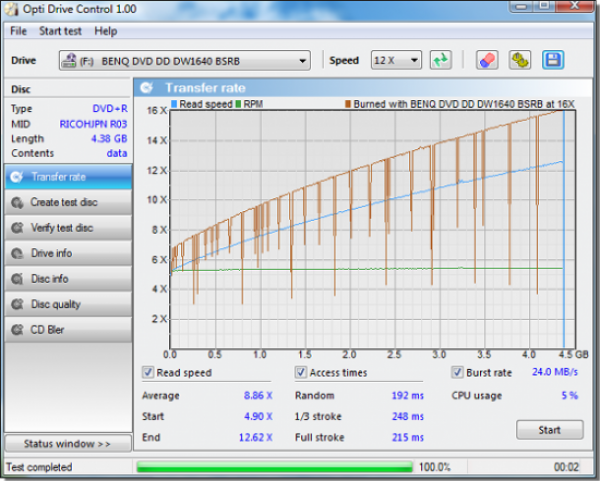This screenshot has width=600, height=481.
Task: Select the Disc info sidebar item
Action: tap(66, 278)
